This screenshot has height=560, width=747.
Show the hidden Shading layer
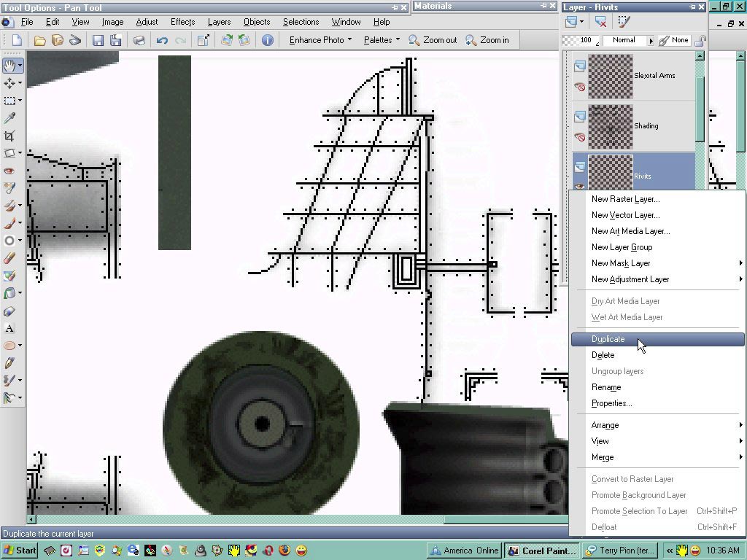tap(580, 137)
